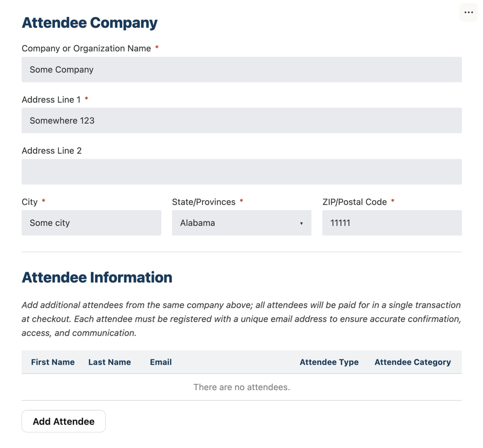Click the empty Address Line 2 field

click(242, 171)
